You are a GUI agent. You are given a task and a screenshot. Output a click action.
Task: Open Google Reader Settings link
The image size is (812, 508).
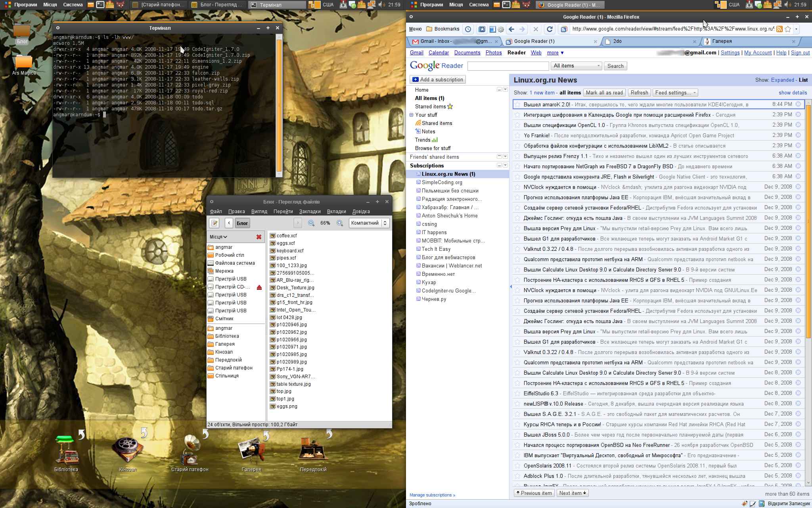click(x=730, y=53)
